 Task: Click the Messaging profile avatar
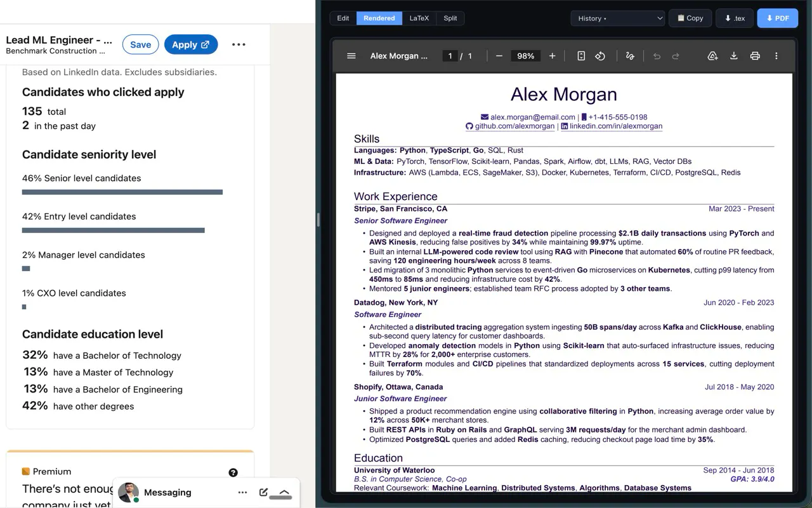coord(128,492)
